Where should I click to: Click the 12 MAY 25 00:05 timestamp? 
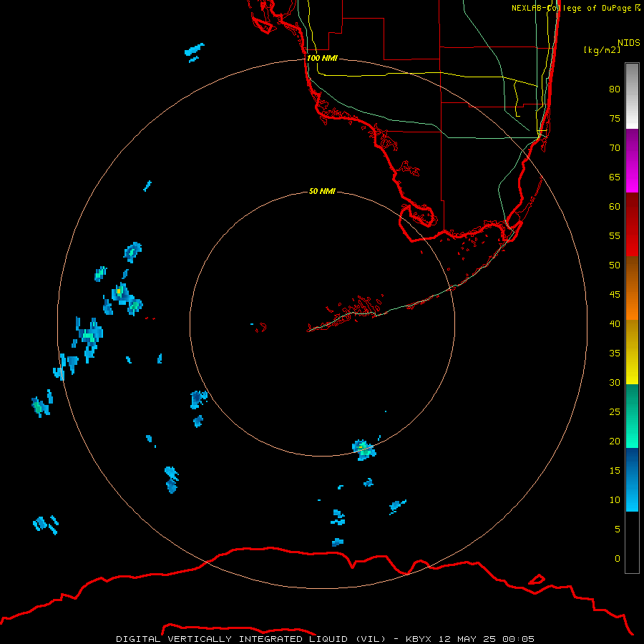point(487,639)
